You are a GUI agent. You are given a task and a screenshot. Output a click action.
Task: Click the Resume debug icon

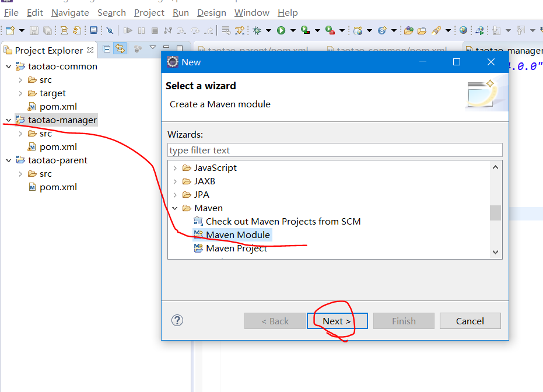click(x=128, y=30)
